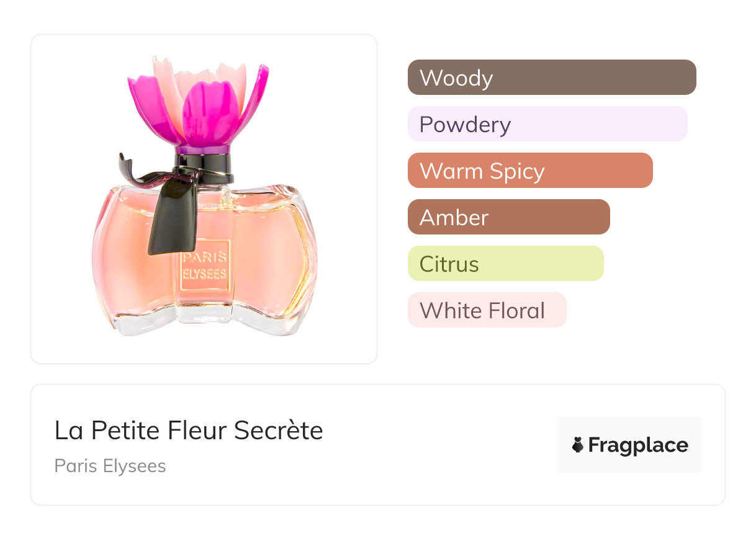Click the Warm Spicy accord bar
The height and width of the screenshot is (536, 756).
529,171
